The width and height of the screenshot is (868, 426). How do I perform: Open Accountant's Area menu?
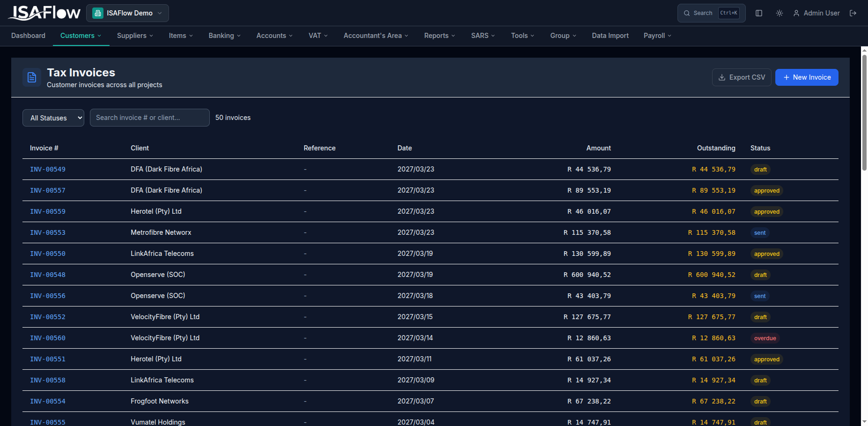point(376,36)
